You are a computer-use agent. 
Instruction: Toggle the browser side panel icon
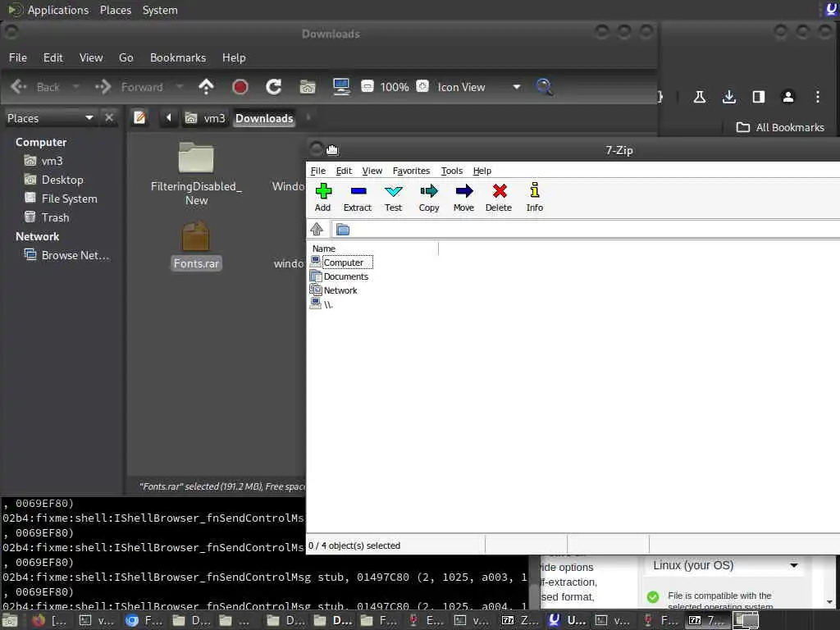tap(758, 97)
